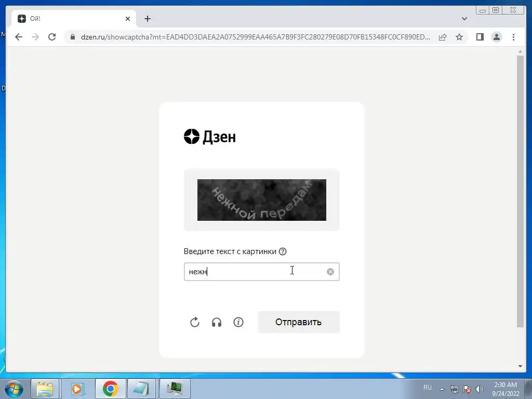Clear the captcha text field
Viewport: 532px width, 399px height.
(x=330, y=272)
